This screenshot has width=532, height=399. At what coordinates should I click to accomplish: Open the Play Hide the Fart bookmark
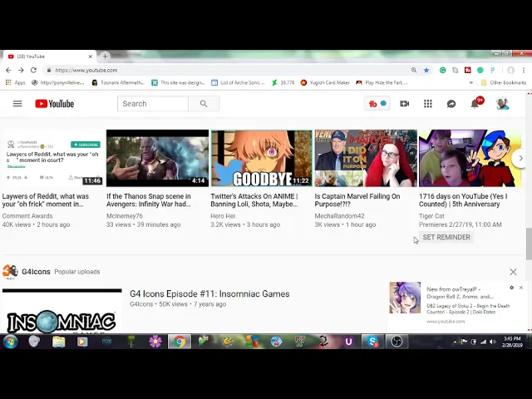[x=382, y=82]
